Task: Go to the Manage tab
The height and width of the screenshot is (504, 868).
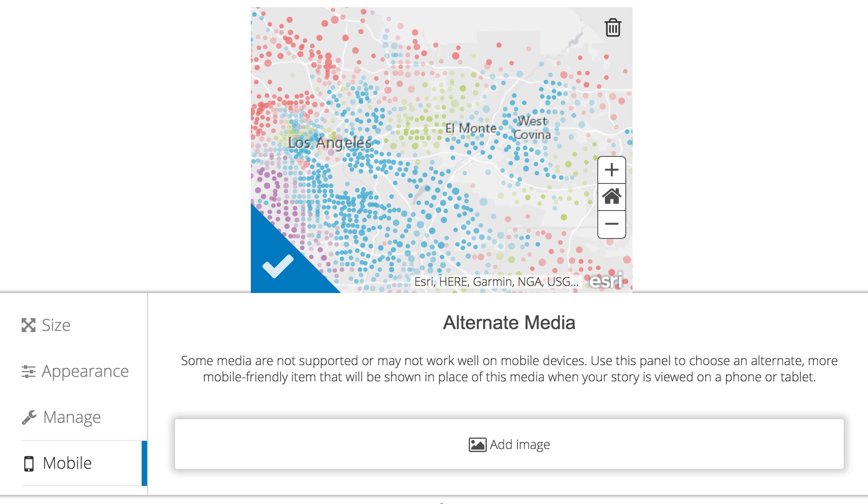Action: pos(72,417)
